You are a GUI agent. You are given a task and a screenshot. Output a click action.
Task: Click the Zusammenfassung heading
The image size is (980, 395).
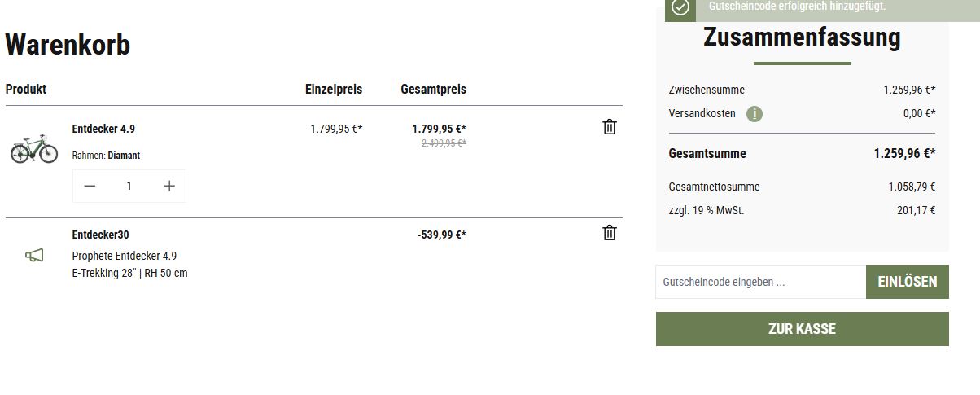coord(802,37)
